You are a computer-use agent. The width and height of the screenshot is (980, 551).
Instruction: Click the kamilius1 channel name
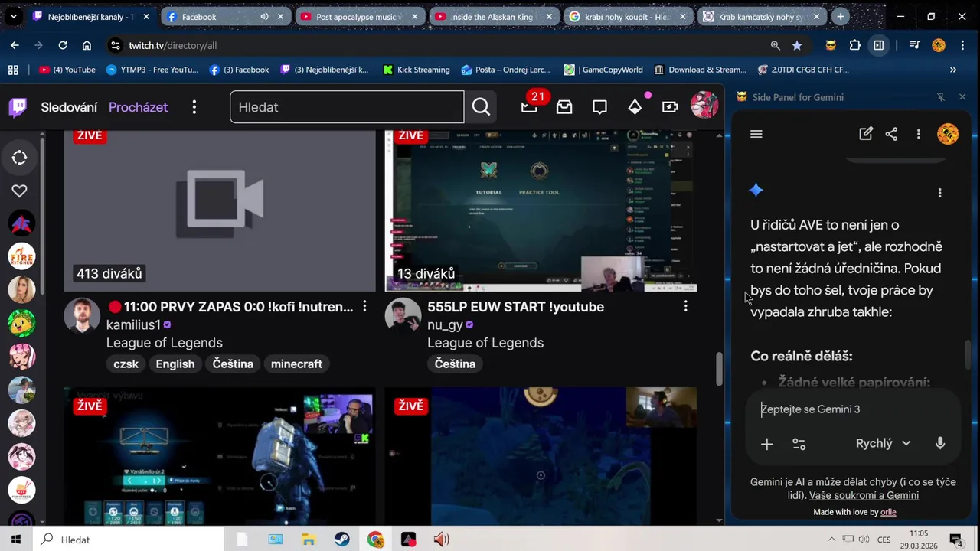tap(133, 324)
